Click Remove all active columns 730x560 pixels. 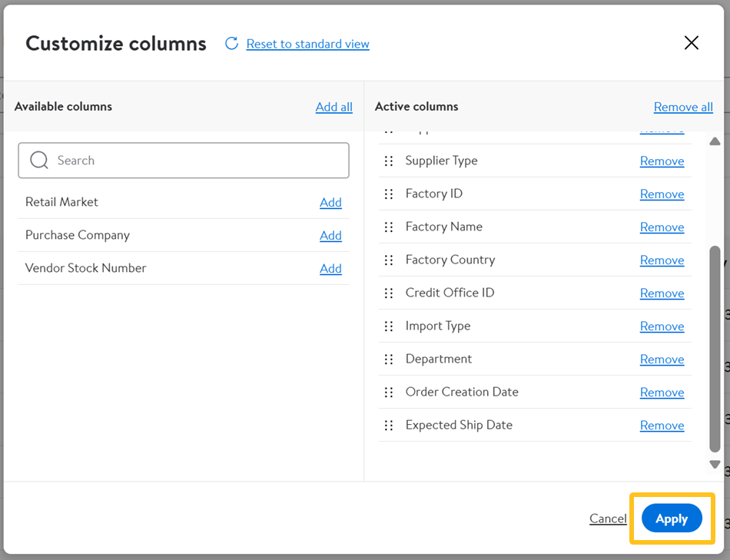click(x=683, y=107)
